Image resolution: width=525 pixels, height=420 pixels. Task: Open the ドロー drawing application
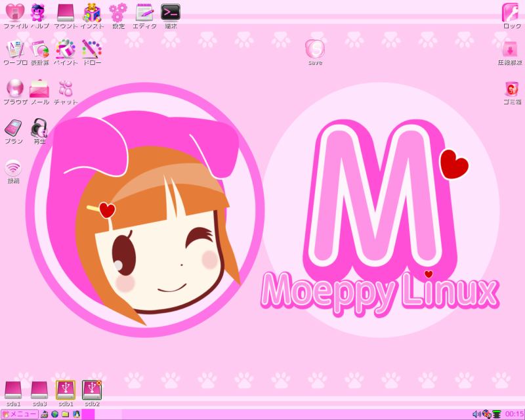(x=92, y=49)
